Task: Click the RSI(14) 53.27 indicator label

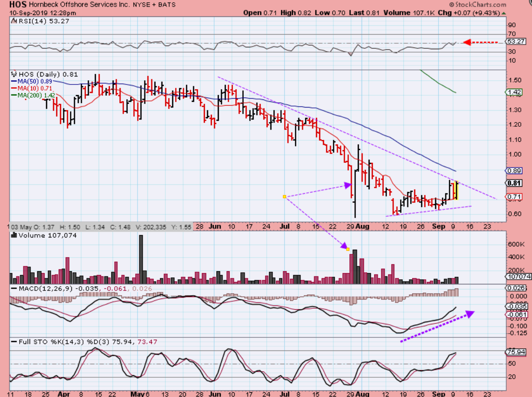Action: [x=43, y=21]
